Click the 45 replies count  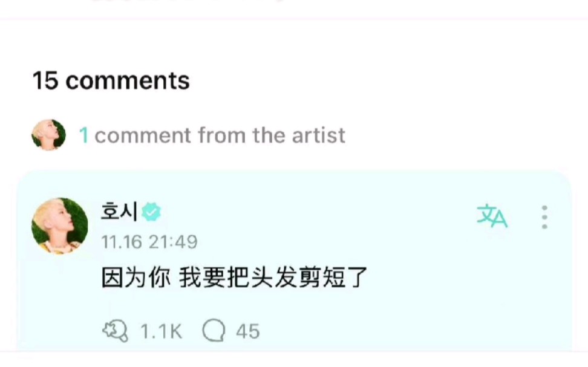[247, 331]
